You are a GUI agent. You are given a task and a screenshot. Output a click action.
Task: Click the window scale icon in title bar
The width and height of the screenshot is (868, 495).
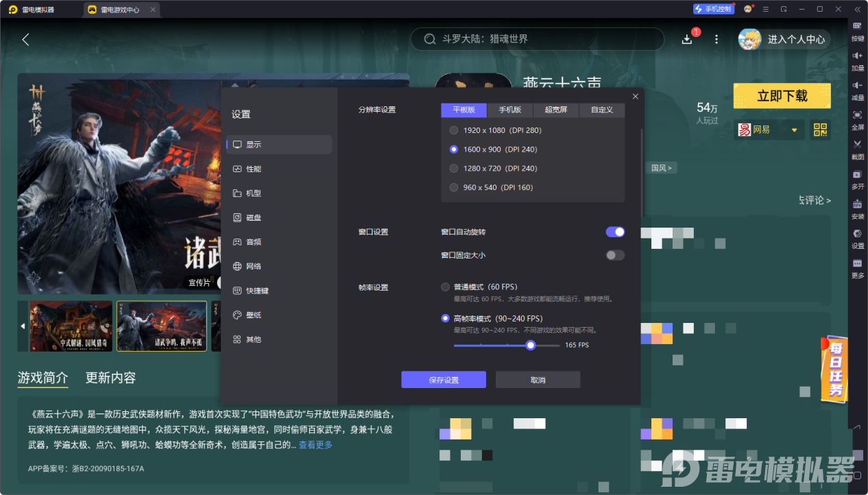(784, 10)
